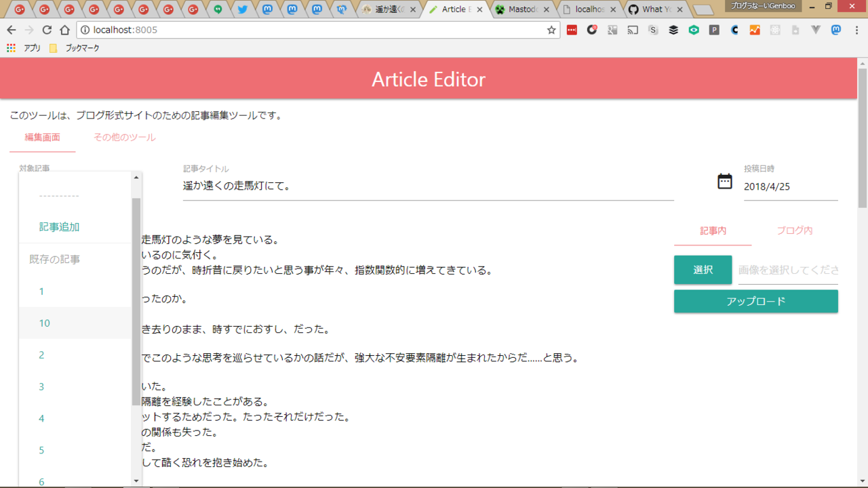Go to browser home page icon
Screen dimensions: 868x488
[64, 30]
